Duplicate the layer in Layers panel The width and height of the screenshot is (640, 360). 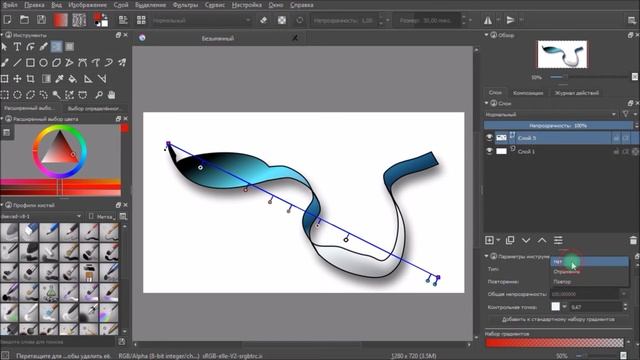[510, 240]
